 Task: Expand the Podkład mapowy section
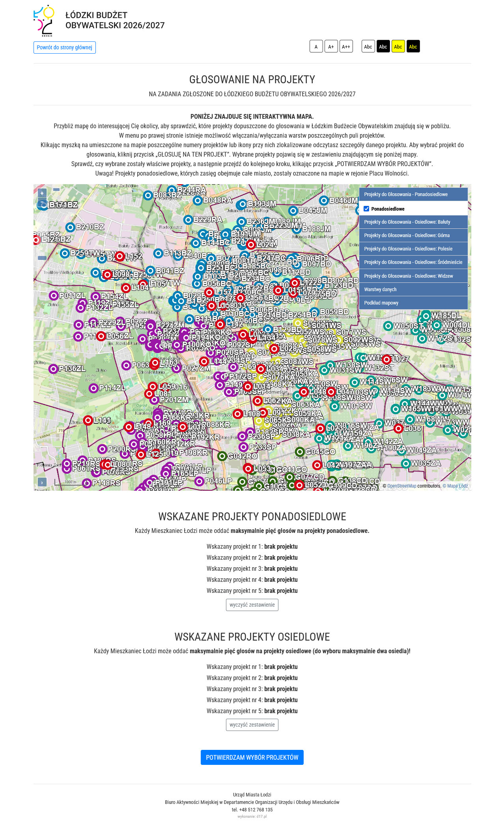tap(413, 303)
